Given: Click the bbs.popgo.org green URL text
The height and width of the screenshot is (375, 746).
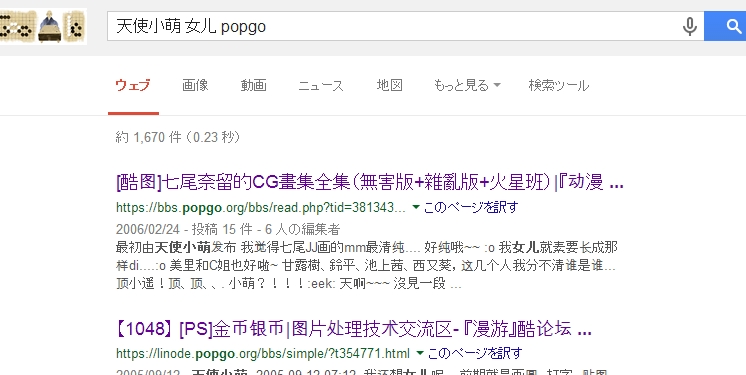Looking at the screenshot, I should 261,207.
